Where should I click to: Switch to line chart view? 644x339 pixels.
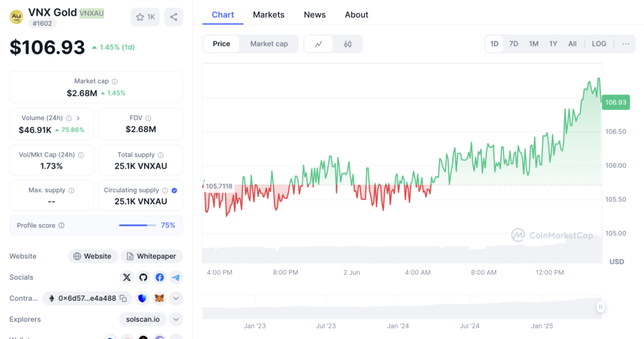(x=319, y=44)
